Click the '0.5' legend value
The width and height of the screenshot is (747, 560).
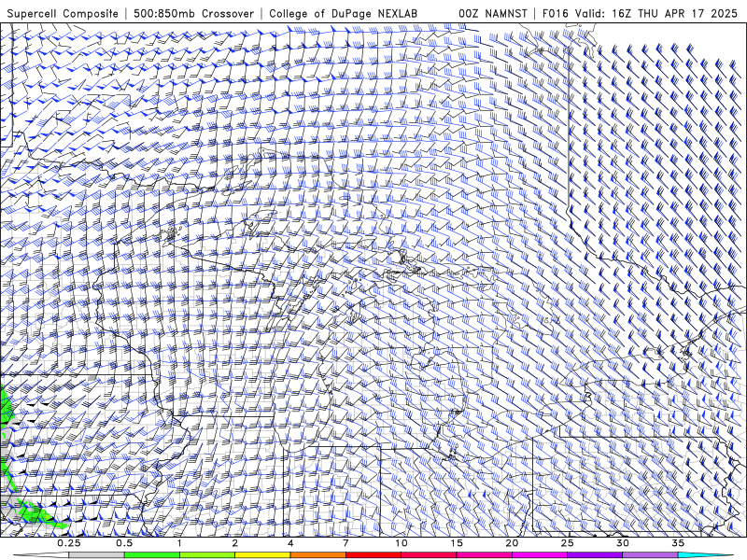124,543
